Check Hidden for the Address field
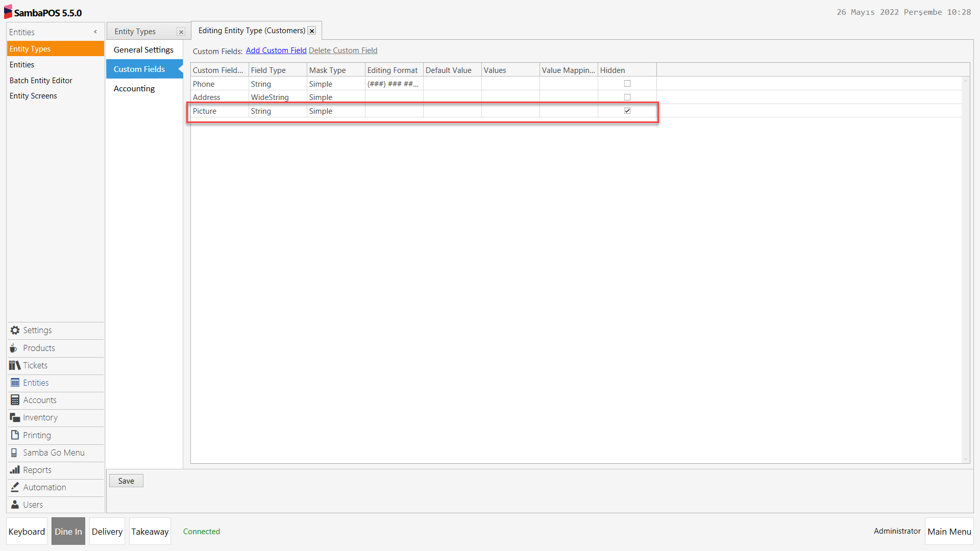The height and width of the screenshot is (551, 980). 627,96
